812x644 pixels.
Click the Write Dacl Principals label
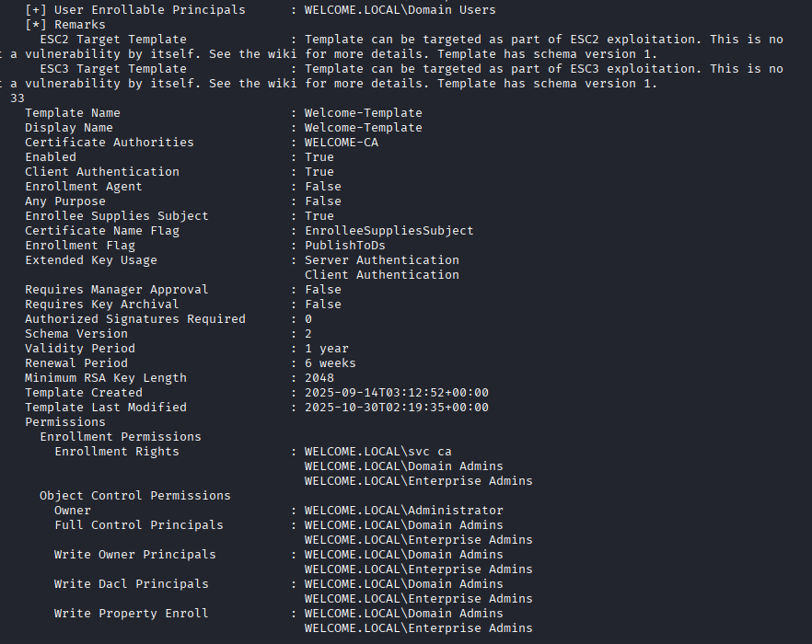click(131, 584)
